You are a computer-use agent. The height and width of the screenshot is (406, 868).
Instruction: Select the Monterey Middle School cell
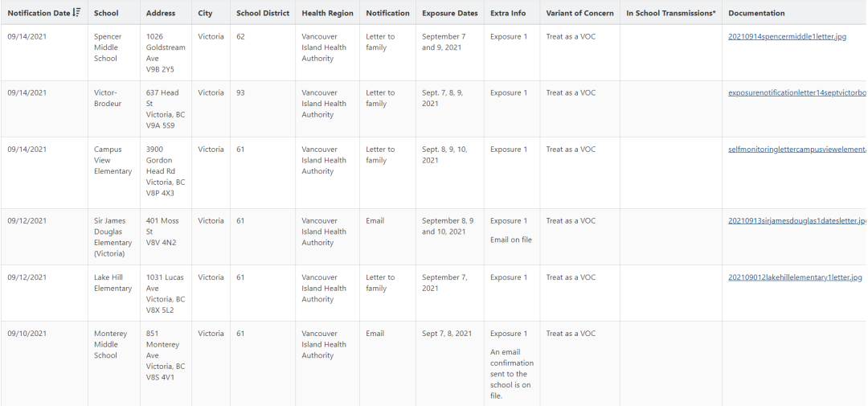pyautogui.click(x=113, y=363)
